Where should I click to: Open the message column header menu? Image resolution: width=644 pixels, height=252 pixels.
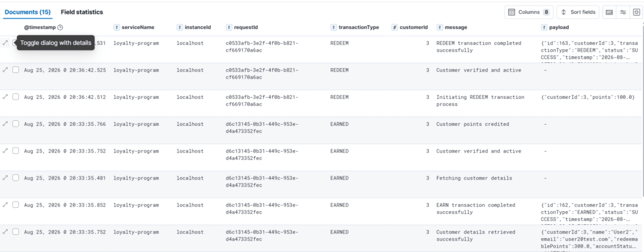point(452,28)
